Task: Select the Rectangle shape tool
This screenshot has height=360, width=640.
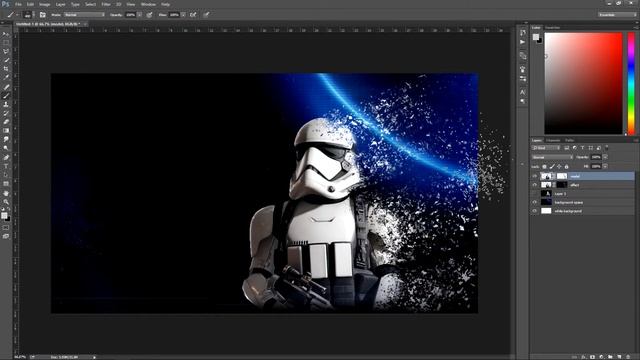Action: [6, 184]
